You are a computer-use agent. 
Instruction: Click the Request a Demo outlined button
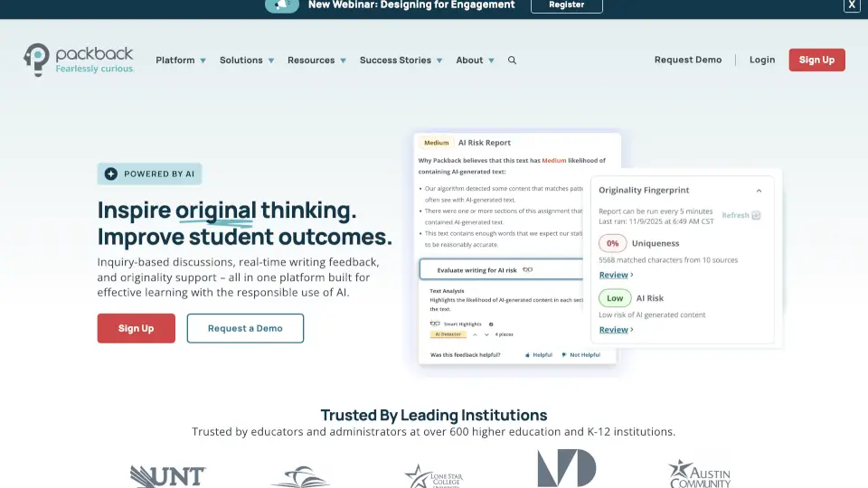pos(245,328)
